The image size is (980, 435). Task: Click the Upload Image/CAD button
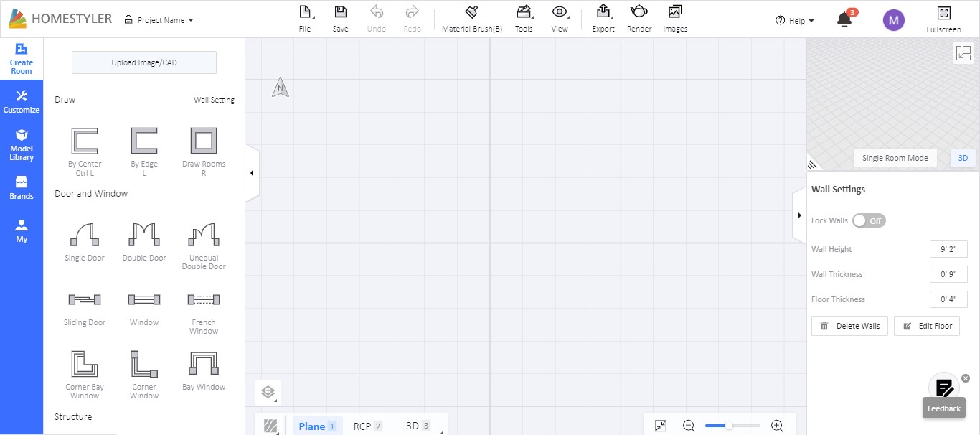pyautogui.click(x=144, y=62)
